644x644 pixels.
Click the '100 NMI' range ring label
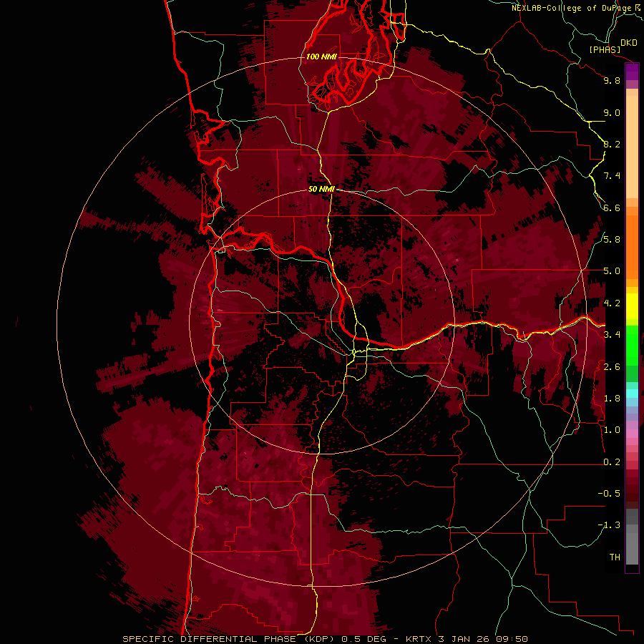pyautogui.click(x=321, y=57)
